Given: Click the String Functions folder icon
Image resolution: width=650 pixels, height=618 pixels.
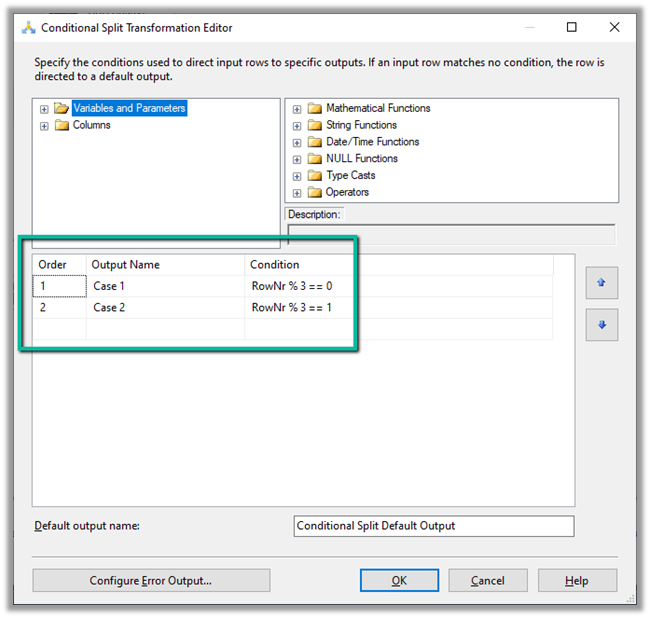Looking at the screenshot, I should 315,125.
